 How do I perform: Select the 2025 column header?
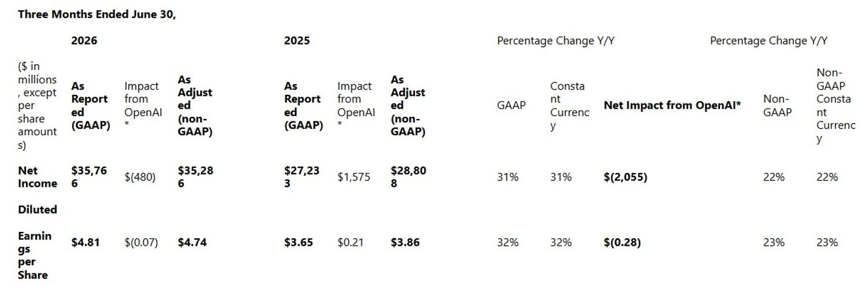coord(297,40)
